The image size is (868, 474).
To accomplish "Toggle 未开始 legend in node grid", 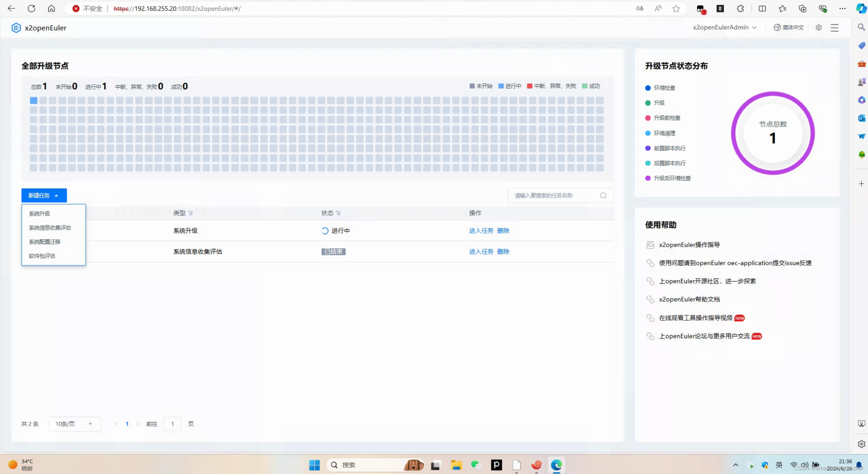I will click(481, 86).
